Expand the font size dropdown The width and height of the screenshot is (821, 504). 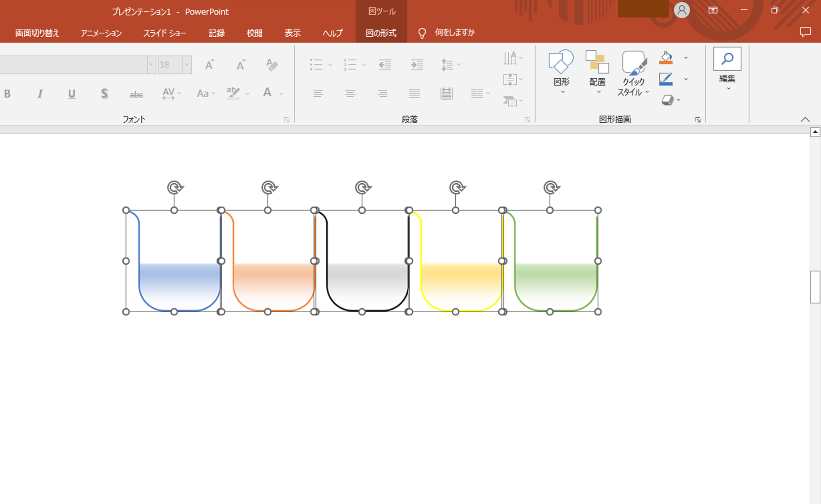pyautogui.click(x=187, y=65)
